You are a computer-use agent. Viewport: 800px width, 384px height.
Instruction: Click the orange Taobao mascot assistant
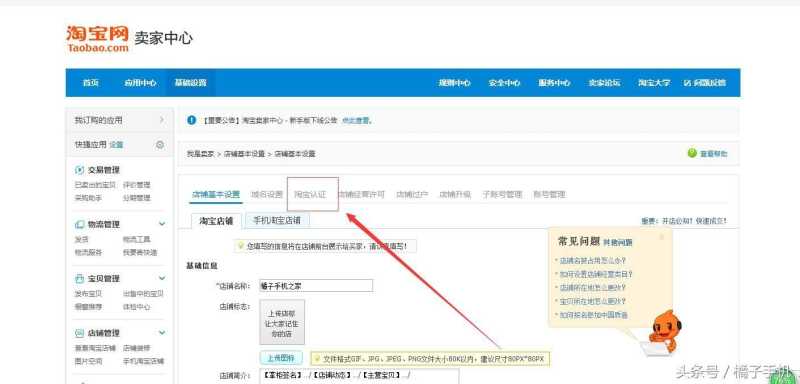[662, 332]
